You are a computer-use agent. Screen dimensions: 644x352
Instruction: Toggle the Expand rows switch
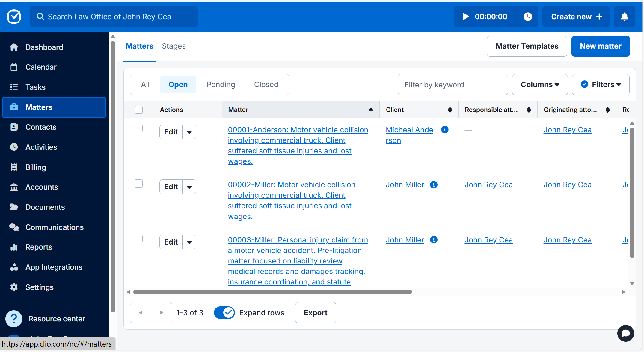point(224,313)
